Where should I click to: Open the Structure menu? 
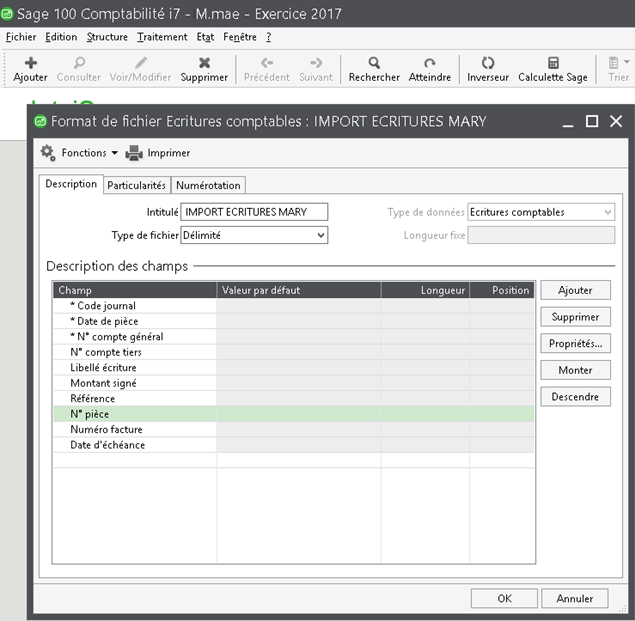tap(107, 37)
